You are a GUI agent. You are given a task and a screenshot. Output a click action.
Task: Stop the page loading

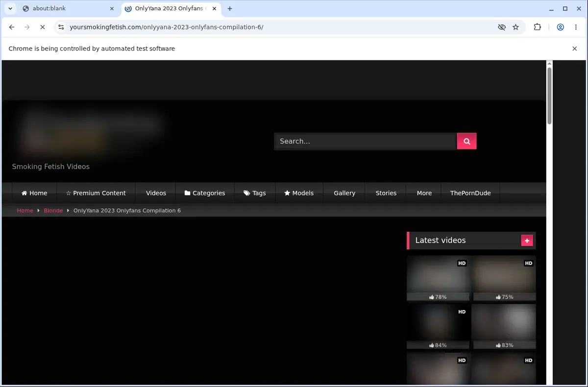(43, 27)
